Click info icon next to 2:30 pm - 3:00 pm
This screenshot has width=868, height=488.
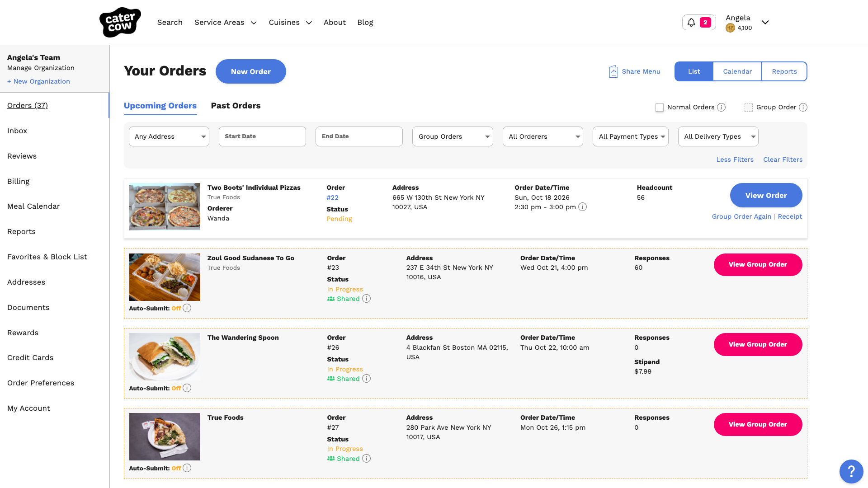[583, 207]
